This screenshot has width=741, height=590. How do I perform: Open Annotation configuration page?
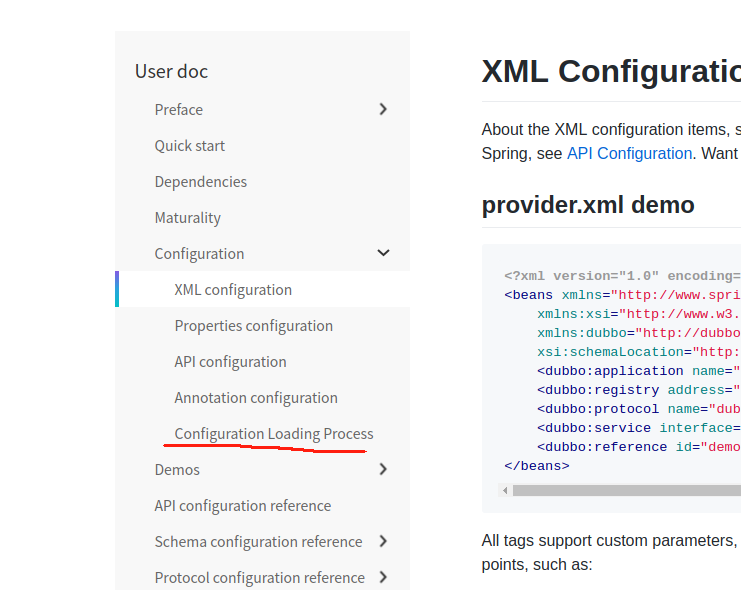click(256, 398)
